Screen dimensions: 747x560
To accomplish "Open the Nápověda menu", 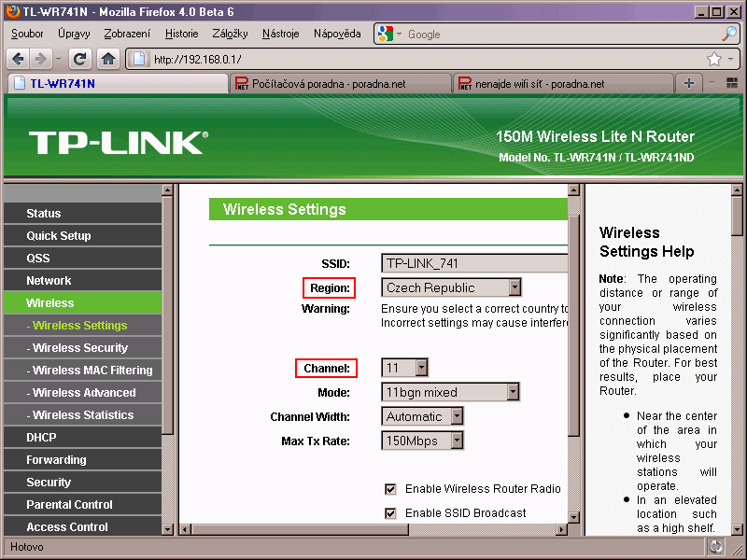I will [337, 34].
